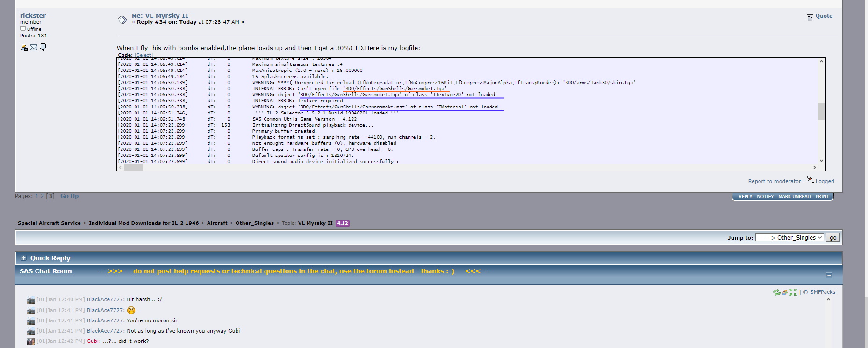Go to page 1 of the topic
Viewport: 868px width, 348px height.
click(37, 196)
